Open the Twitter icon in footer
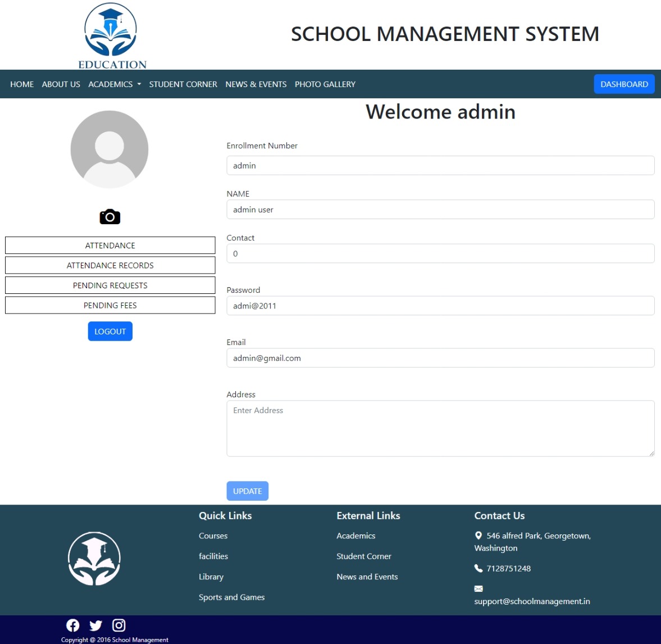This screenshot has height=644, width=661. (x=95, y=625)
